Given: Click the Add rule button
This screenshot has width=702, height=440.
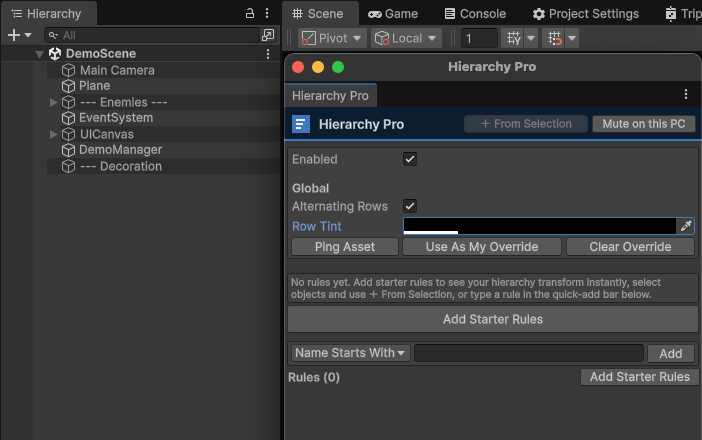Looking at the screenshot, I should coord(671,354).
